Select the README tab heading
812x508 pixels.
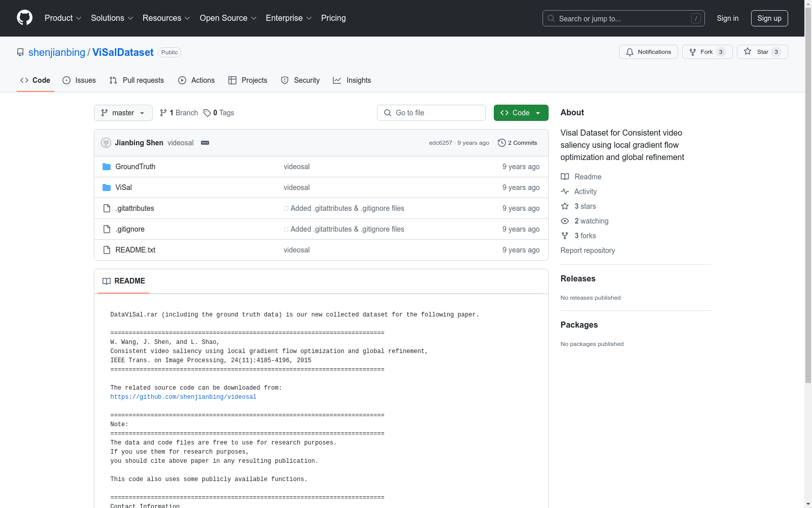point(124,281)
